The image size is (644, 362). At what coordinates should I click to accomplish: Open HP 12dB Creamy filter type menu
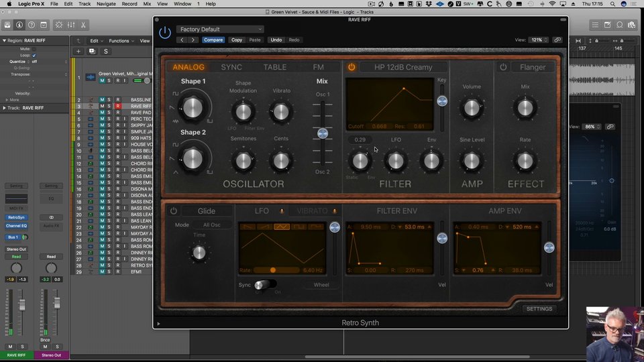pyautogui.click(x=403, y=67)
